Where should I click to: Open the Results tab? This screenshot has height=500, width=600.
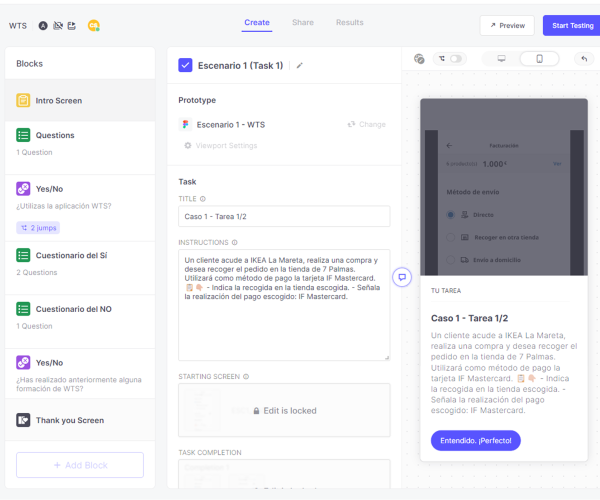click(349, 22)
